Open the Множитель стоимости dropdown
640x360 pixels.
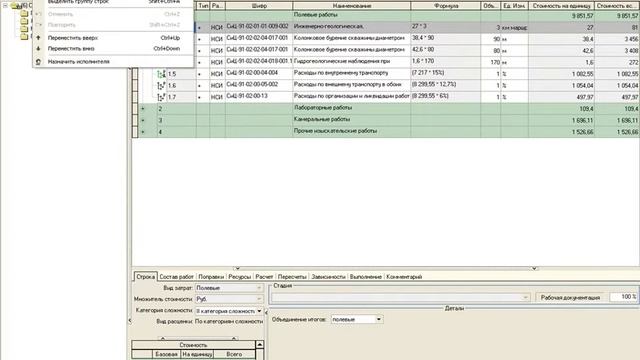(259, 299)
